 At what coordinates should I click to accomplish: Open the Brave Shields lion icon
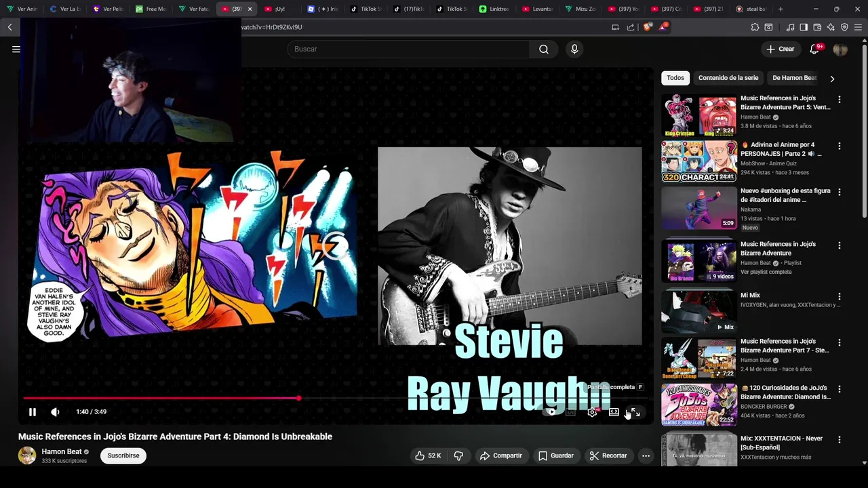(647, 27)
